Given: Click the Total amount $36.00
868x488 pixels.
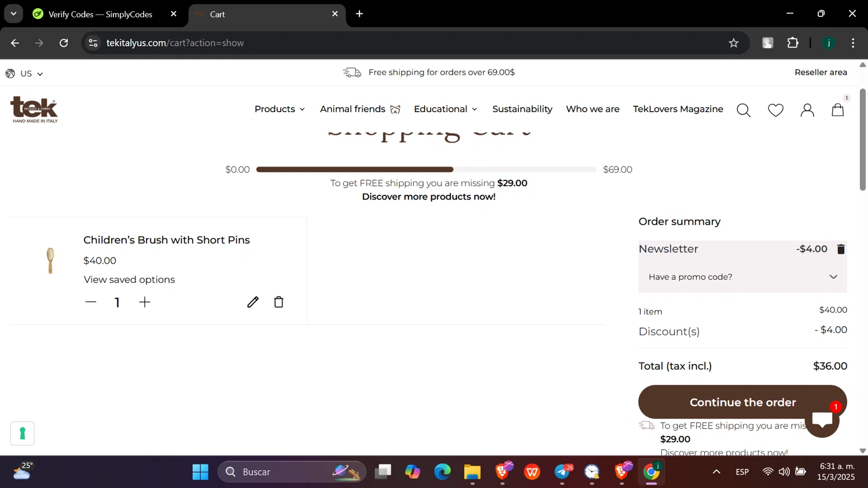Looking at the screenshot, I should (x=830, y=366).
